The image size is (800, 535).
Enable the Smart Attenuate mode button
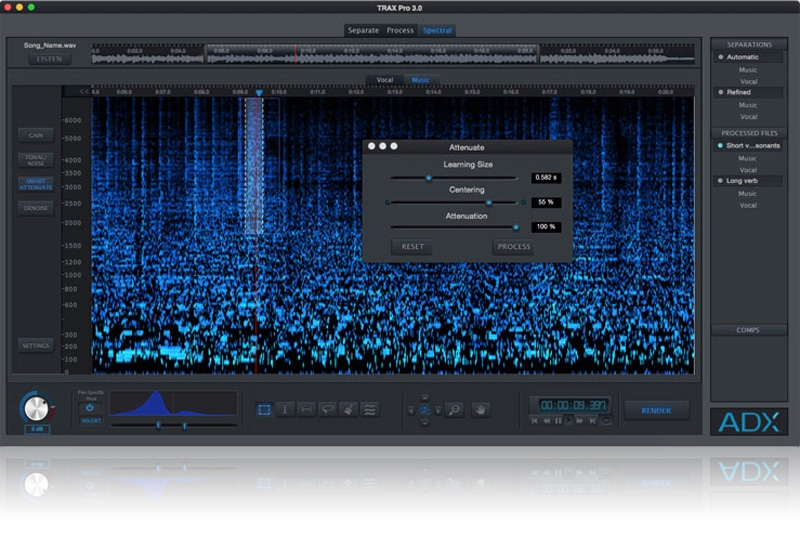(x=35, y=184)
